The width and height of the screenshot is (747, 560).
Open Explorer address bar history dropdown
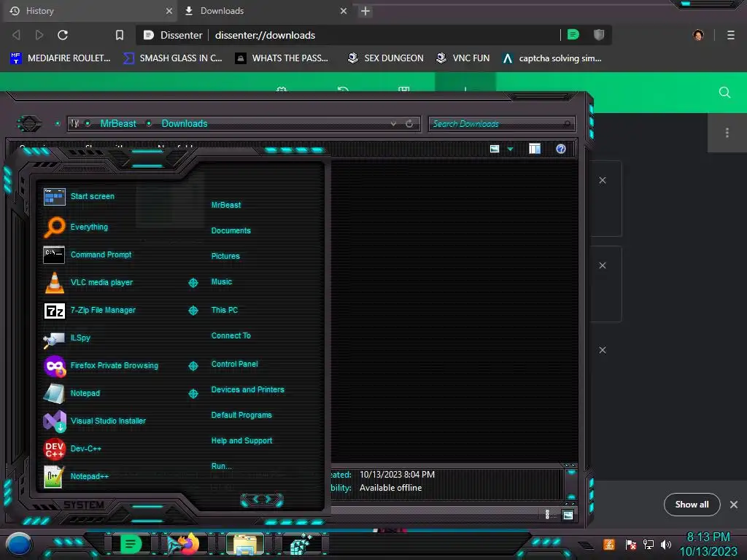(x=393, y=124)
